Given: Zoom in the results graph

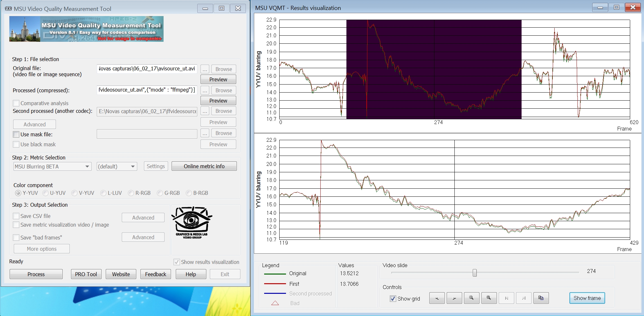Looking at the screenshot, I should click(x=489, y=298).
